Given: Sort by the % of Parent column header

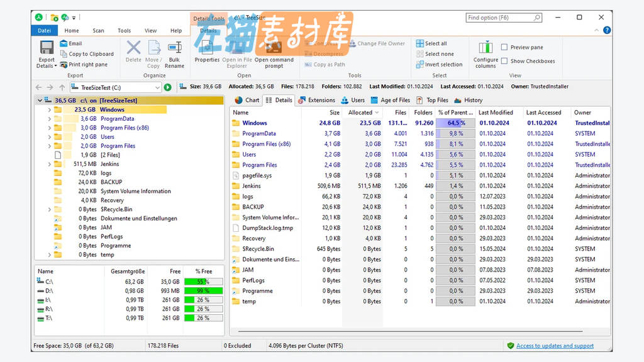Looking at the screenshot, I should pos(455,112).
